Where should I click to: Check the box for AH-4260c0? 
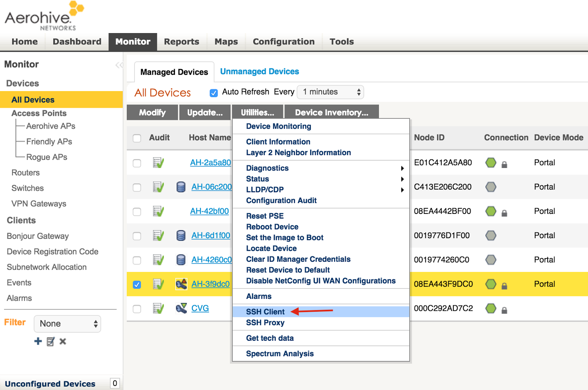tap(137, 260)
